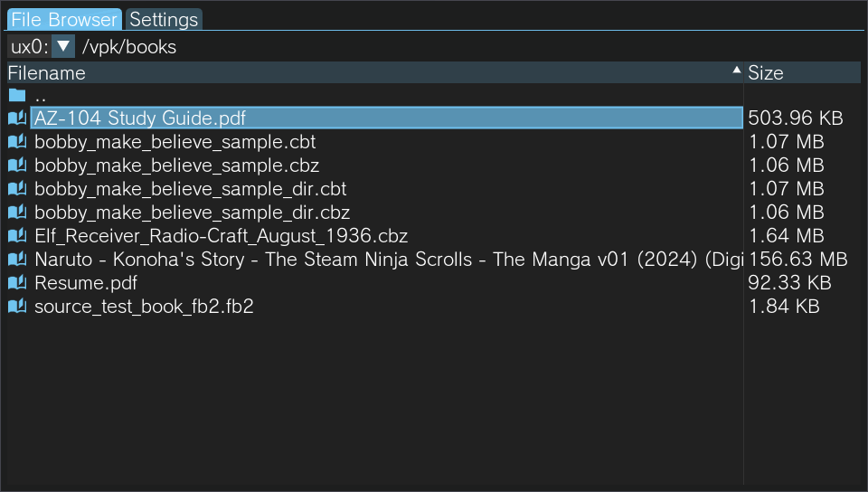Switch to the Settings tab
This screenshot has width=868, height=492.
164,19
